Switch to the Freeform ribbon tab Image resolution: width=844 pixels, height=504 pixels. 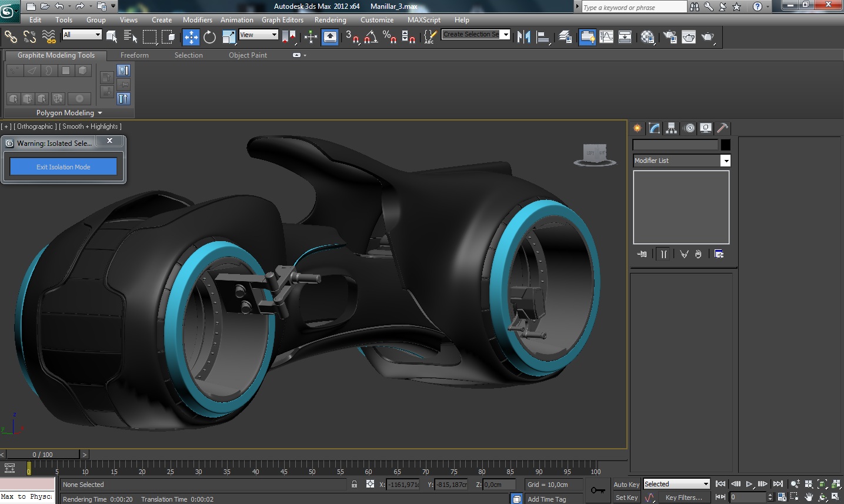pos(134,55)
